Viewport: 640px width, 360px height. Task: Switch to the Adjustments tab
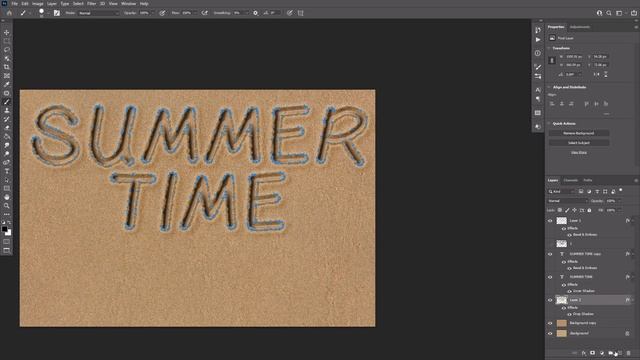click(x=580, y=27)
